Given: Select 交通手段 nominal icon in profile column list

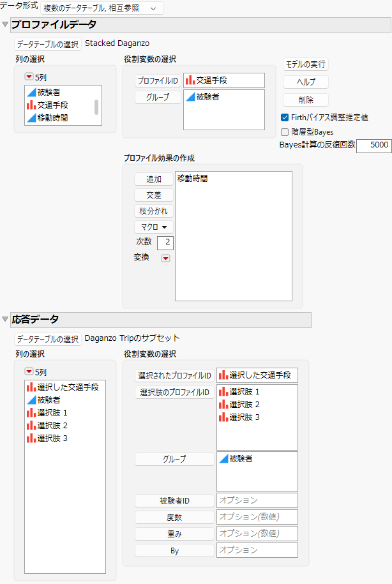Looking at the screenshot, I should click(x=31, y=105).
